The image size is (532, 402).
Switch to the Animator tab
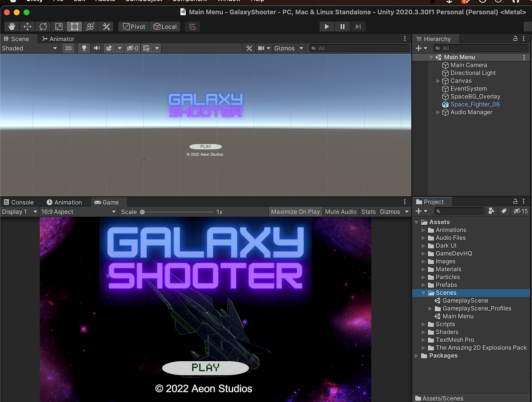point(58,39)
